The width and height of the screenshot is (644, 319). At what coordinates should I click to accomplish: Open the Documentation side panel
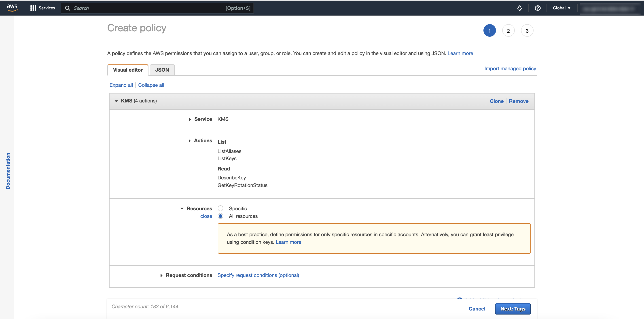tap(8, 171)
